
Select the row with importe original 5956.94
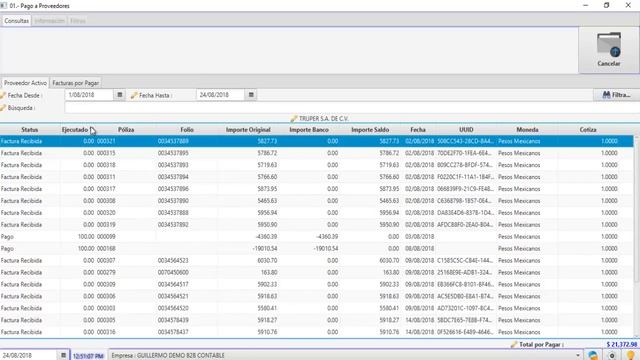tap(317, 213)
